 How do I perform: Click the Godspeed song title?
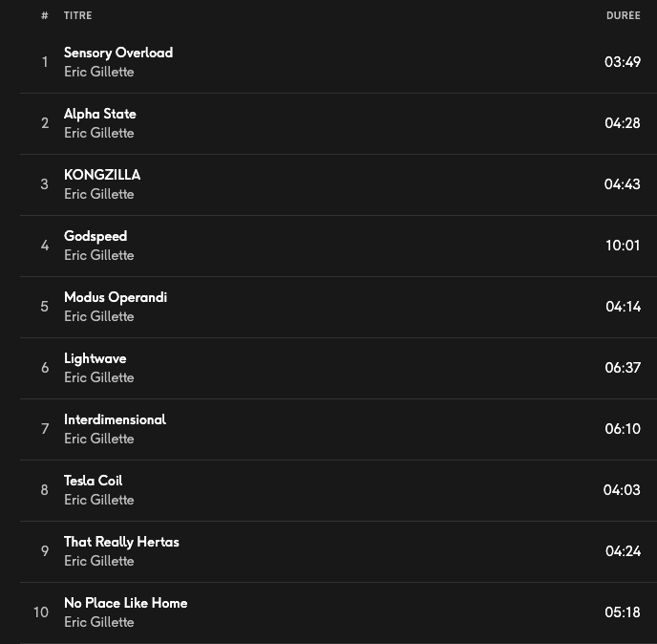coord(95,236)
